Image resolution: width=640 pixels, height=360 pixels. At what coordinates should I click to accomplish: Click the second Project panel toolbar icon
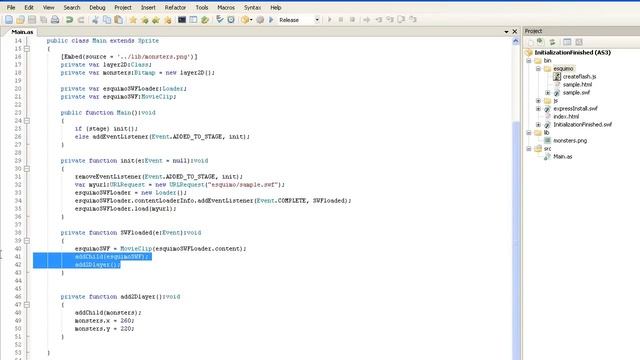pos(540,42)
